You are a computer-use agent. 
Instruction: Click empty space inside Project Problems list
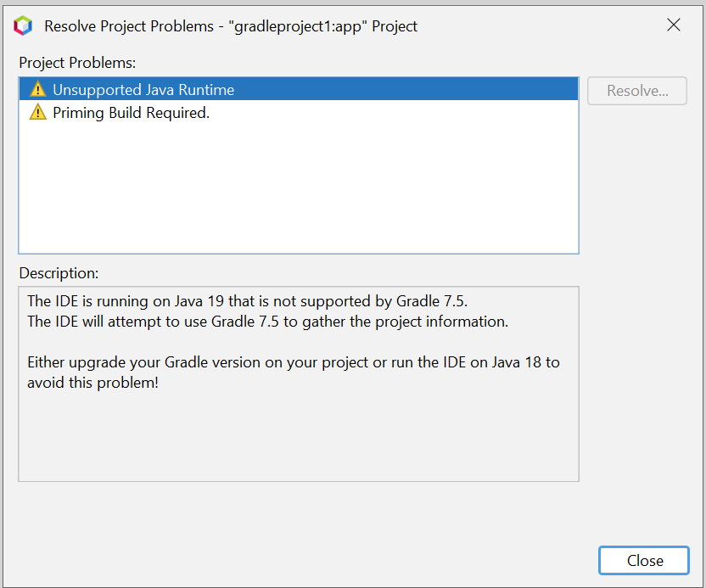tap(299, 189)
